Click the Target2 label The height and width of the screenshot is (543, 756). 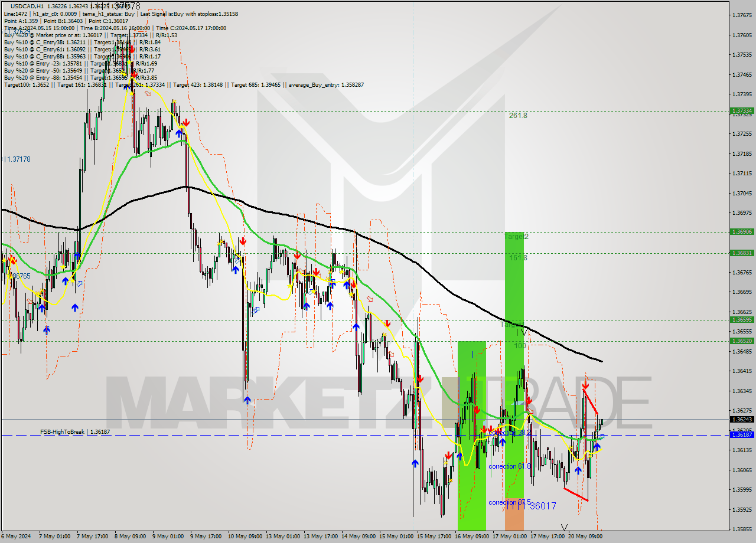pos(516,237)
